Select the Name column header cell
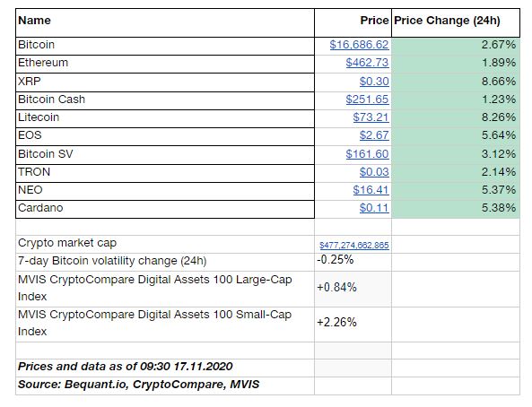Screen dimensions: 532x407 [x=165, y=22]
